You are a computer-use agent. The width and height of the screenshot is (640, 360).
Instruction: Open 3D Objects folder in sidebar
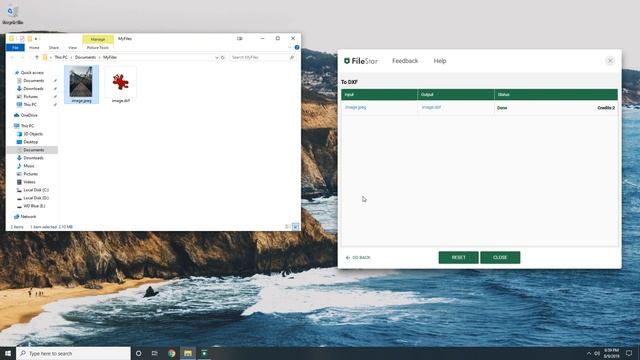point(33,134)
